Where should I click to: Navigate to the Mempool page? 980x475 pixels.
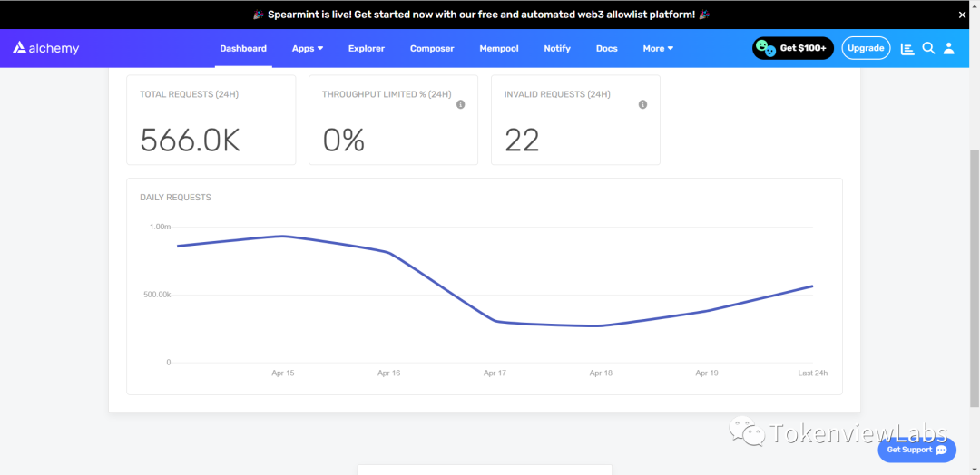pos(497,49)
